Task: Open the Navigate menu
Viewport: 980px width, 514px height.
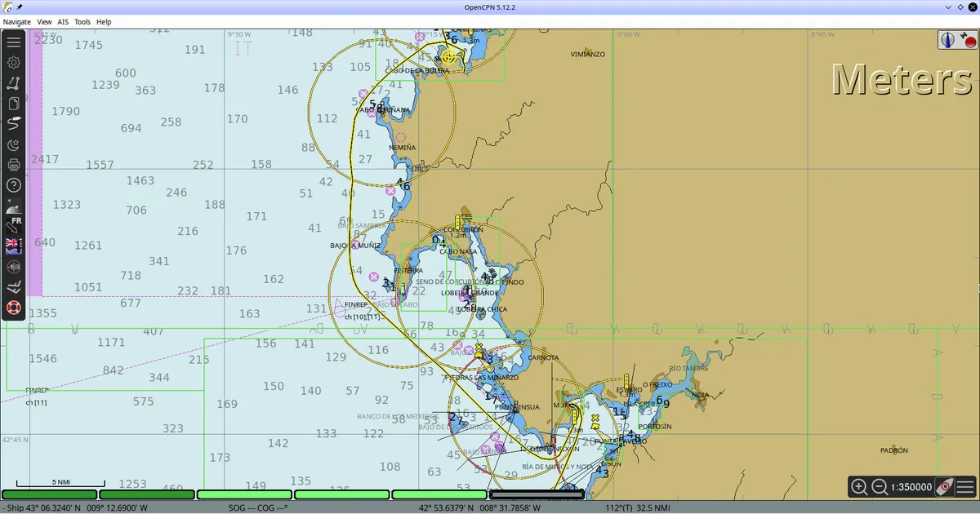Action: coord(16,22)
